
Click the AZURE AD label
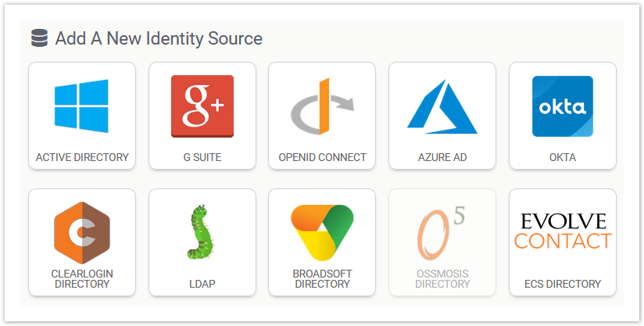click(x=442, y=157)
